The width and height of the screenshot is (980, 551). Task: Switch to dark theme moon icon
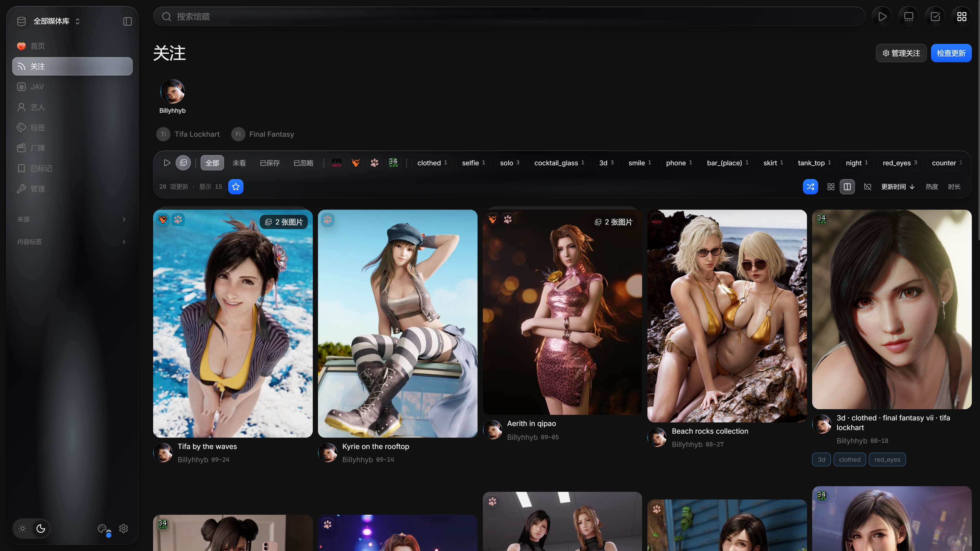coord(41,529)
